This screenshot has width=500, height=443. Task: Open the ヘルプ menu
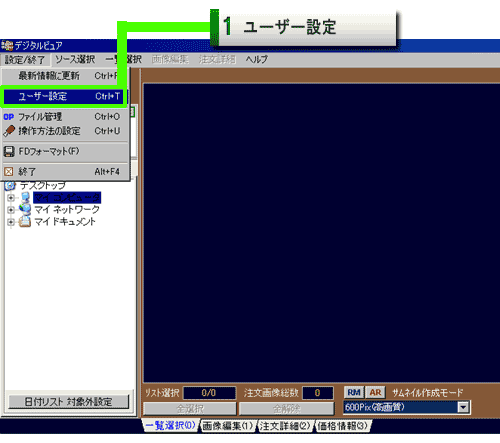point(257,59)
